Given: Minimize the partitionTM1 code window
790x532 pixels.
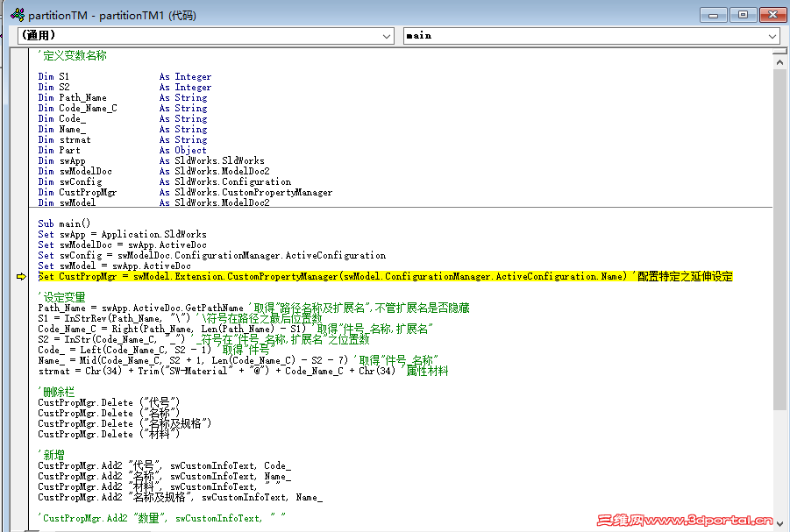Looking at the screenshot, I should (x=713, y=15).
